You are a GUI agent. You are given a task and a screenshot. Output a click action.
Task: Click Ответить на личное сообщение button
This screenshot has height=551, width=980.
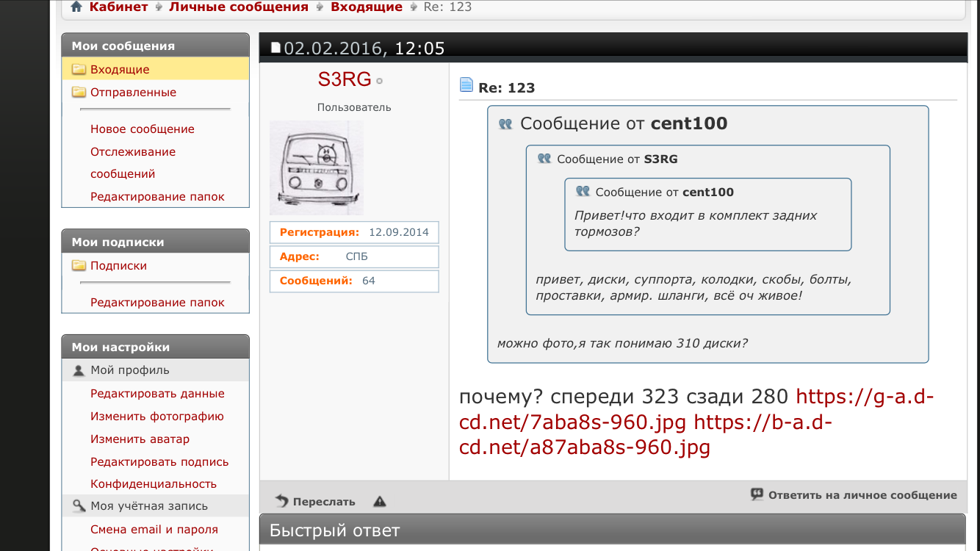(x=854, y=495)
